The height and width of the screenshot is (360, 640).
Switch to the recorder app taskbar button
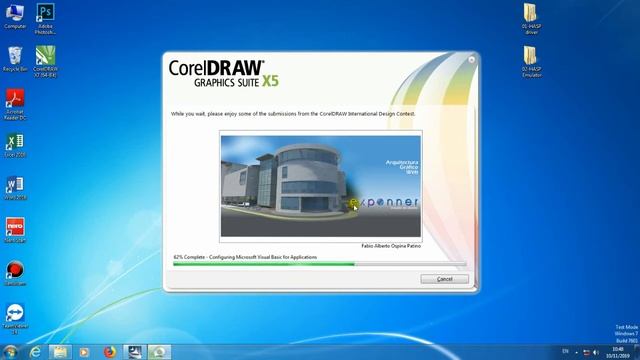tap(135, 352)
